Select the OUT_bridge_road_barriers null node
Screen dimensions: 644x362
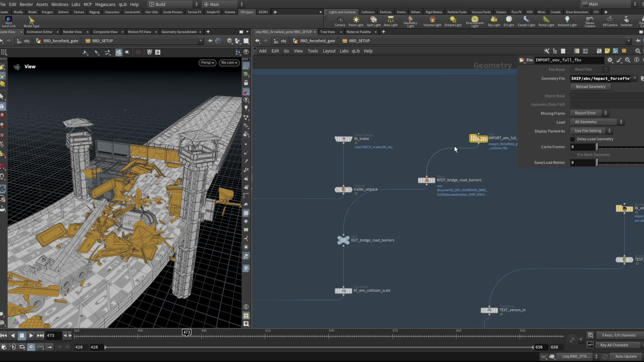pyautogui.click(x=343, y=240)
